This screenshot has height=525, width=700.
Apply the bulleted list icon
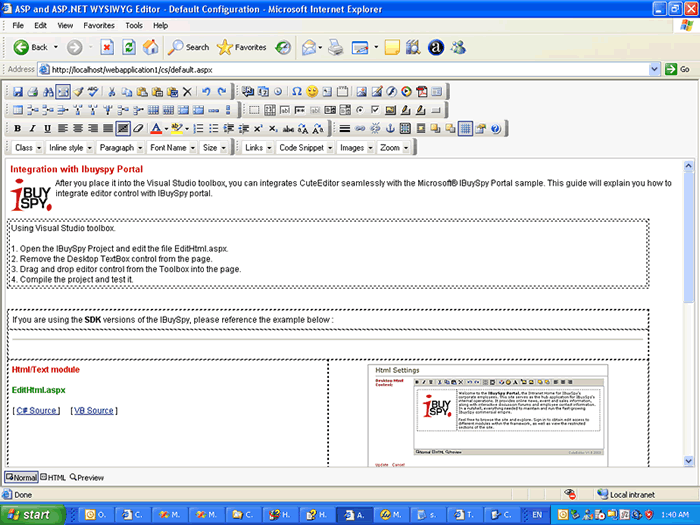click(214, 129)
